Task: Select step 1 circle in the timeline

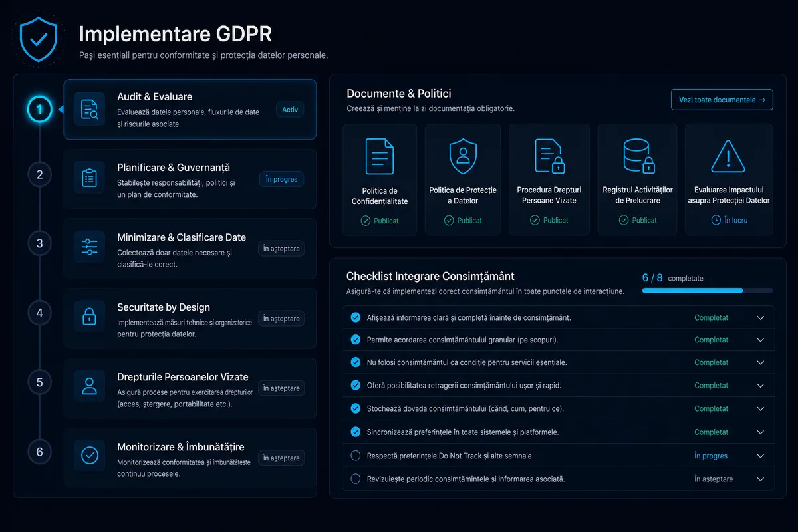Action: point(39,110)
